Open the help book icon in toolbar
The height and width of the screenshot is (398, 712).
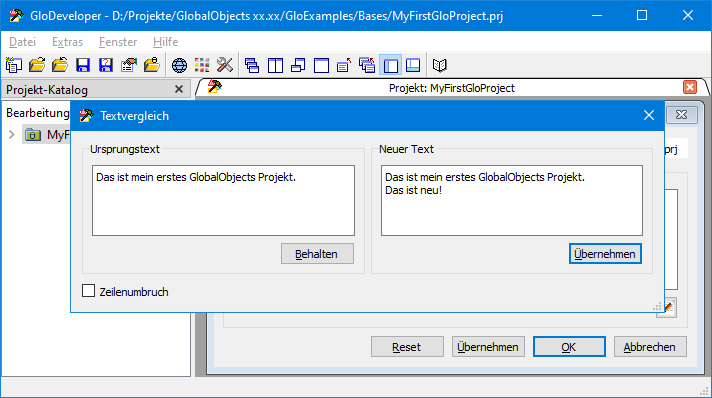tap(439, 65)
